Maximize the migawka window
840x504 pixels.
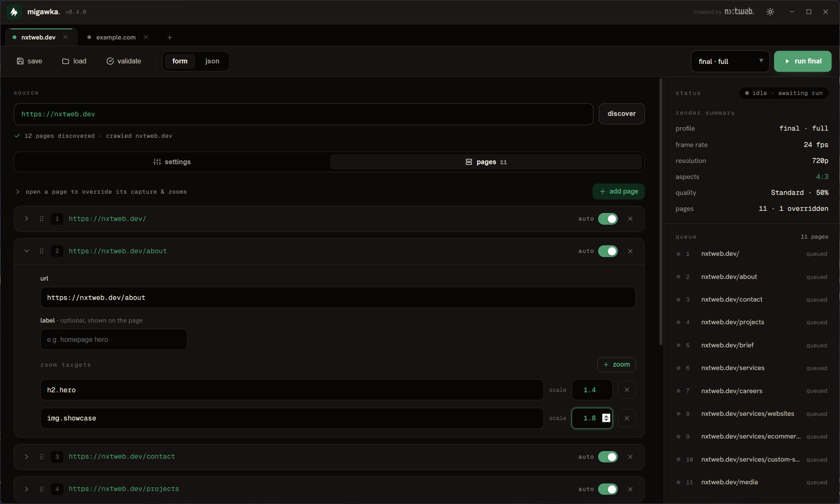coord(809,12)
